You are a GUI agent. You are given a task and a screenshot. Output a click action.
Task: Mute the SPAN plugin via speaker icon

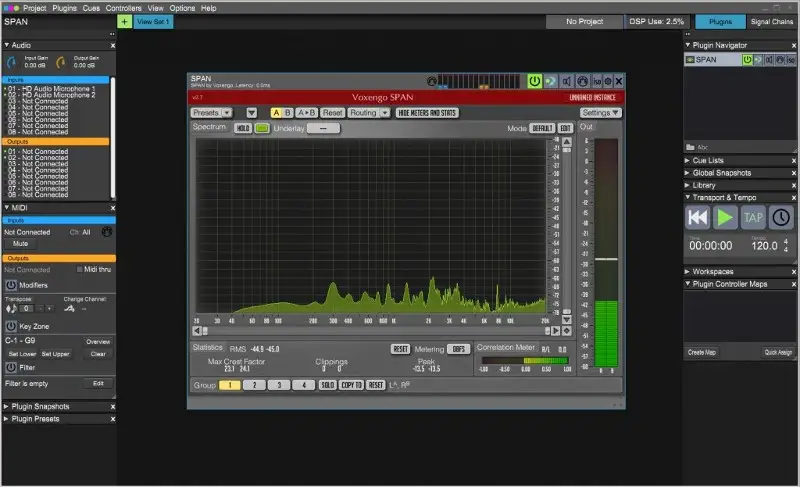point(567,81)
